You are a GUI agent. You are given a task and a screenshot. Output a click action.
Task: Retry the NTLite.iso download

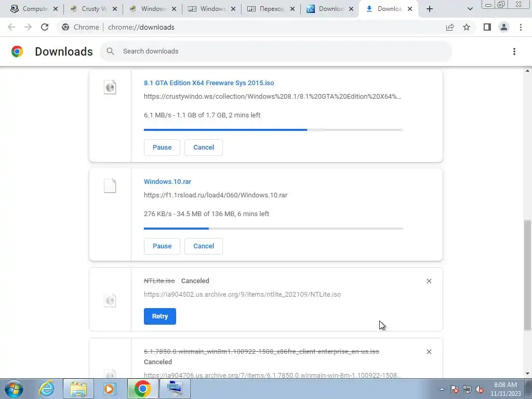click(160, 316)
